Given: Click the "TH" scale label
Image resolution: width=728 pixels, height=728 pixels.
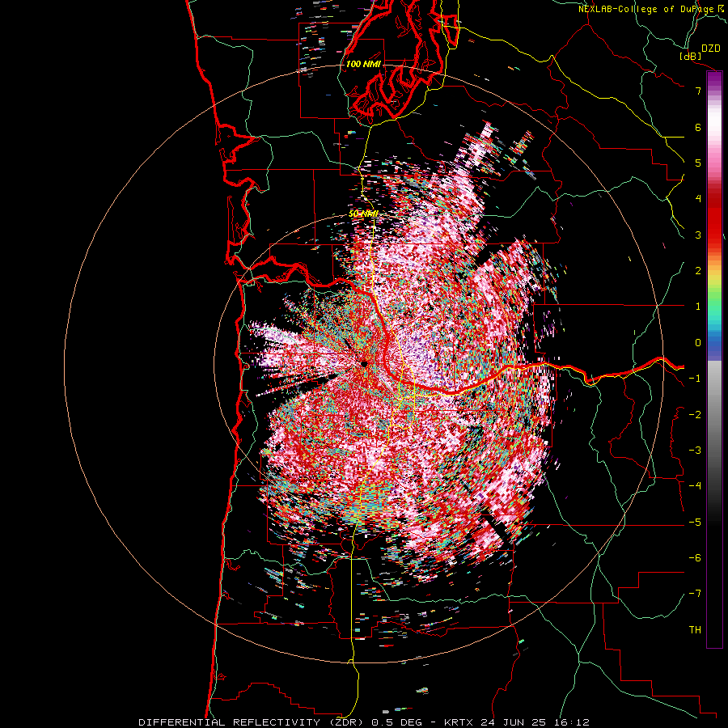Looking at the screenshot, I should [x=695, y=630].
